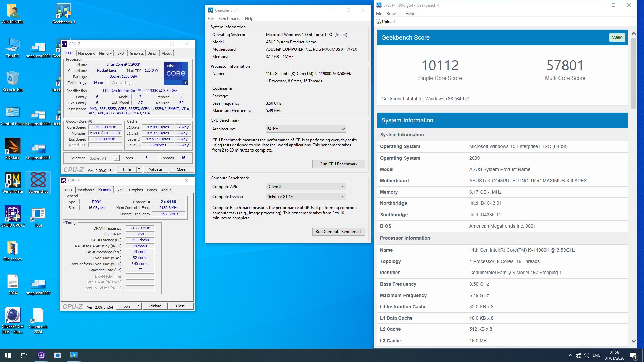This screenshot has width=644, height=362.
Task: Open the Tool desktop shortcut
Action: (x=38, y=217)
